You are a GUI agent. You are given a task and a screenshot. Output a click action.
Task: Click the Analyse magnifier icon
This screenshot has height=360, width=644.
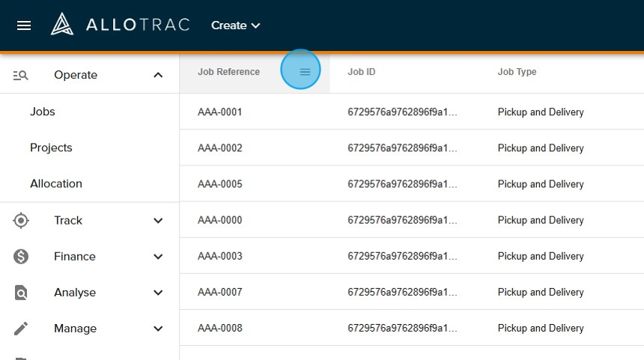coord(21,293)
